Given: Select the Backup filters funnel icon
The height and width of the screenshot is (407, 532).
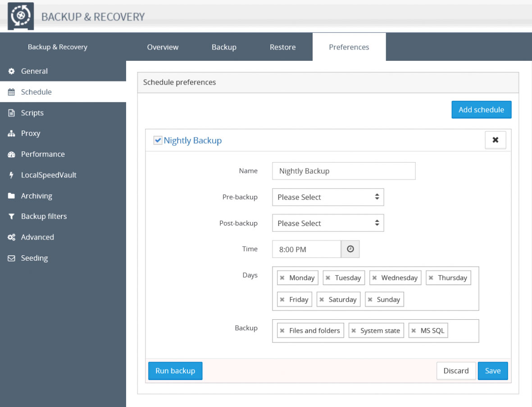Looking at the screenshot, I should pyautogui.click(x=13, y=216).
